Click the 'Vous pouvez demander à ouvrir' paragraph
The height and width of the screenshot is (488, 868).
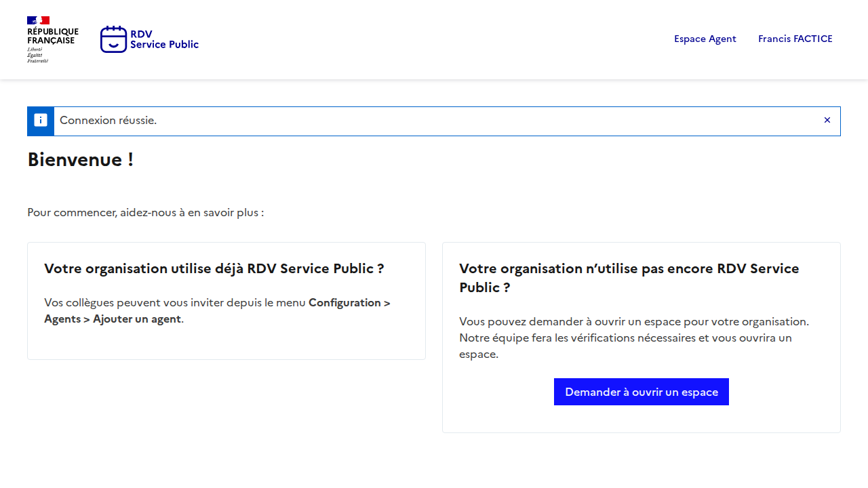point(633,321)
